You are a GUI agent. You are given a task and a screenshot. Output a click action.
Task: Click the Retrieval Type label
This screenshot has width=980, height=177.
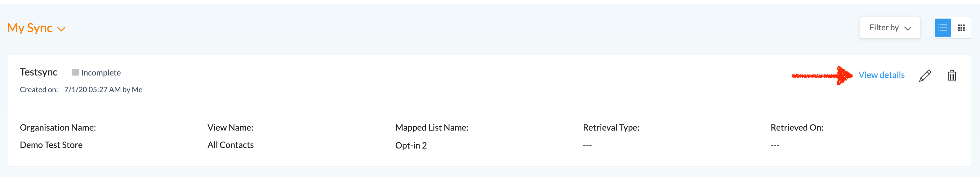[611, 127]
